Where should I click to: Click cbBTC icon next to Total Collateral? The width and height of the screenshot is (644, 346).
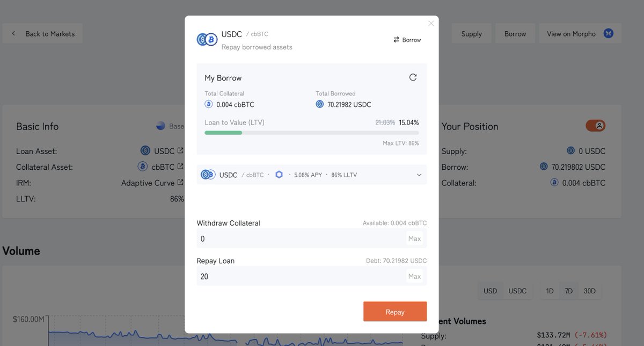[209, 104]
